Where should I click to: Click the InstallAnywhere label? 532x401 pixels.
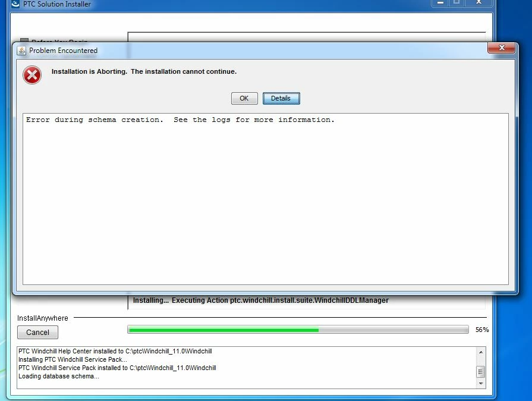pos(43,318)
